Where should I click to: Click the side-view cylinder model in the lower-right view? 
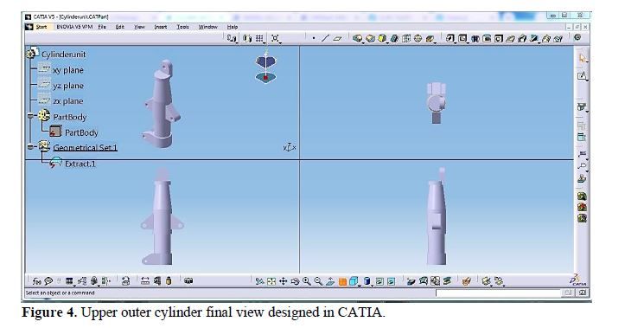437,216
